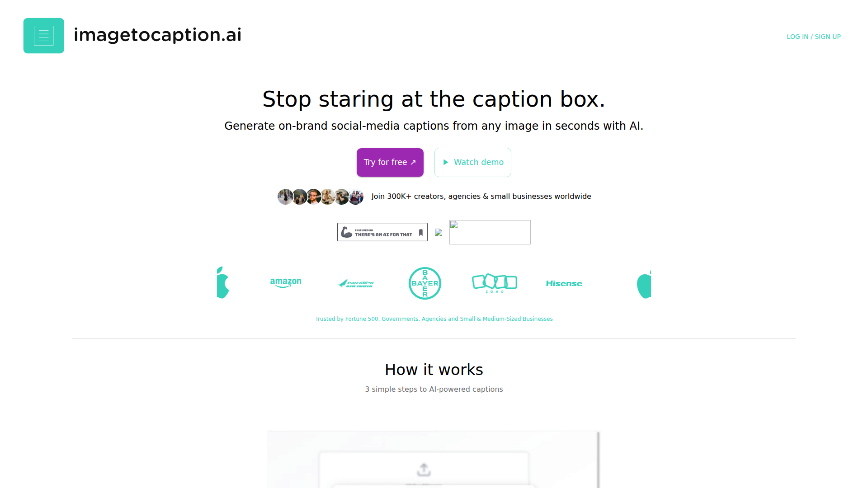Click the Try for free button
868x488 pixels.
(x=390, y=162)
